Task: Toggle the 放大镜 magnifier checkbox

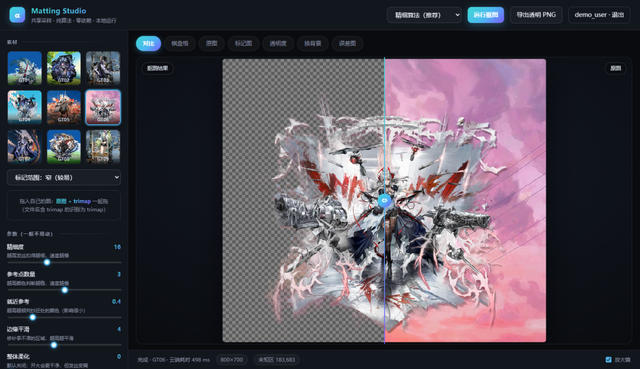Action: [x=609, y=360]
